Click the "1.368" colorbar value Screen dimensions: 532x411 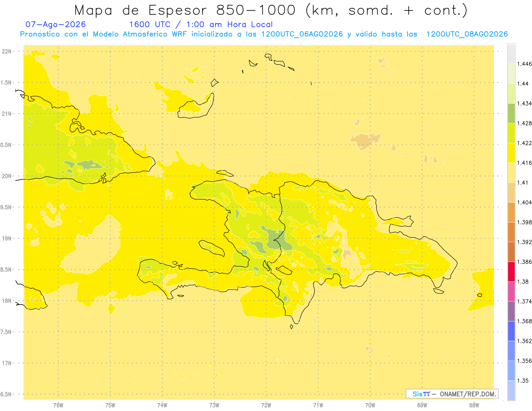click(x=524, y=321)
